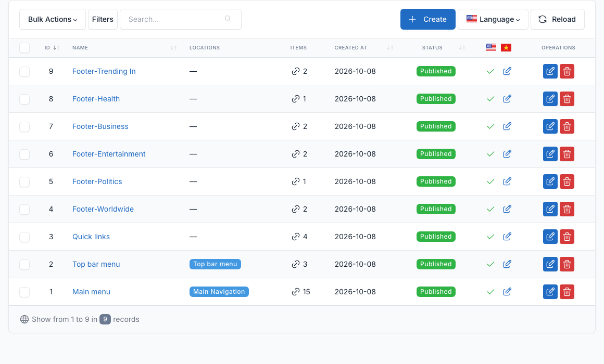This screenshot has height=364, width=604.
Task: Delete the Footer-Worldwide menu
Action: [567, 209]
